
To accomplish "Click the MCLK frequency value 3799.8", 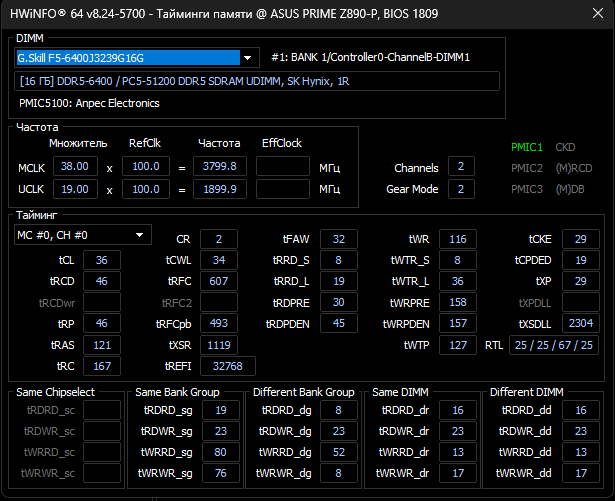I will pyautogui.click(x=220, y=166).
